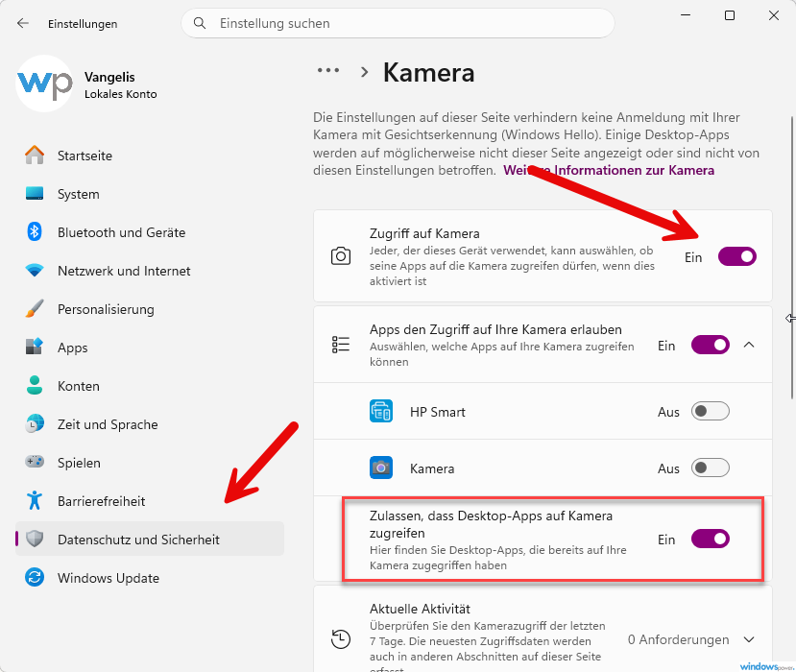Viewport: 796px width, 672px height.
Task: Open the breadcrumb ellipsis menu
Action: click(x=327, y=69)
